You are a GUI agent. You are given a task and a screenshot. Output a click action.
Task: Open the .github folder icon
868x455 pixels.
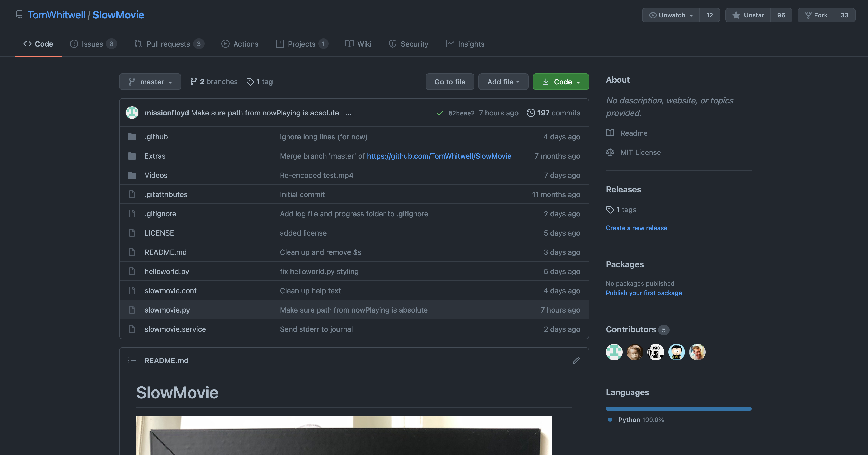[x=132, y=137]
